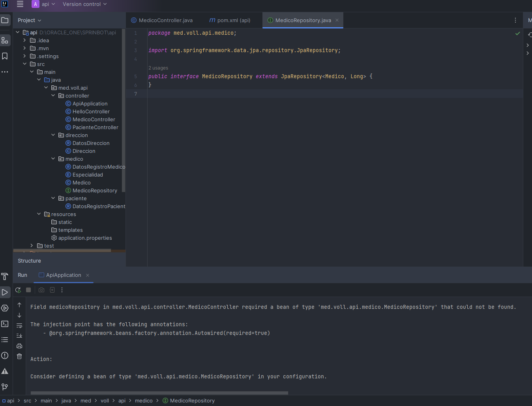Open the Problems tool window
The height and width of the screenshot is (406, 532).
pos(5,355)
